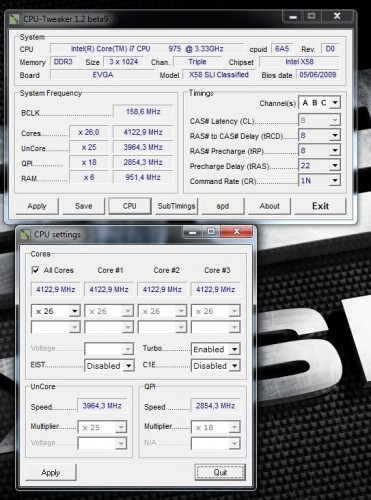Click Exit in CPU-Tweaker
This screenshot has height=500, width=371.
tap(320, 206)
